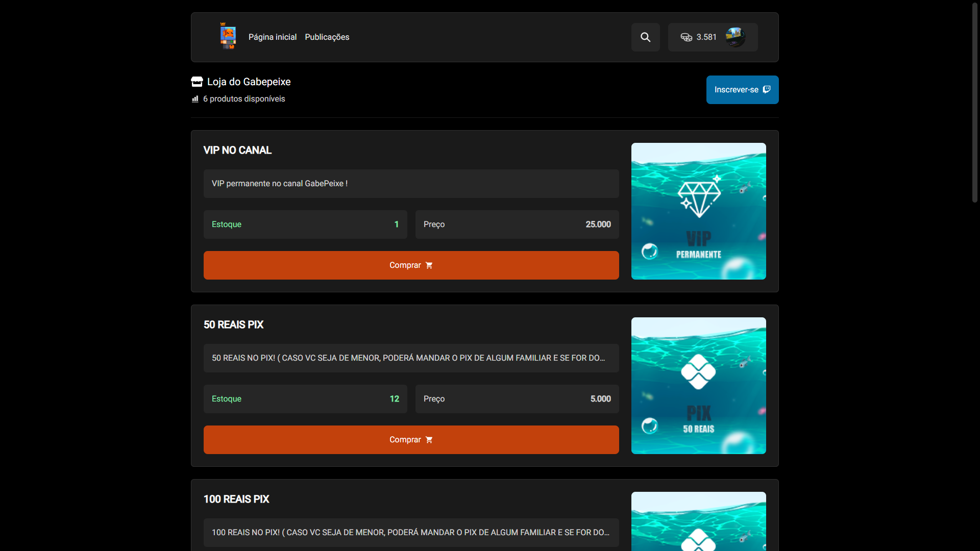Open VIP Permanente product image

point(698,211)
